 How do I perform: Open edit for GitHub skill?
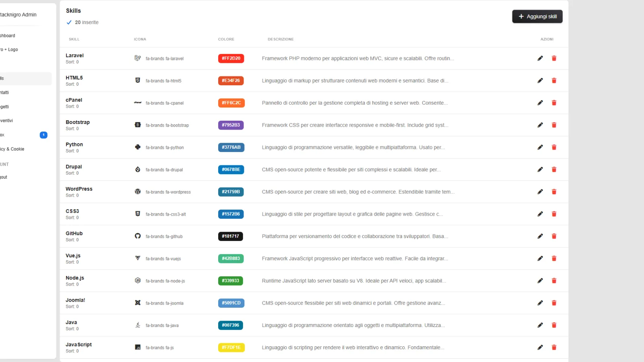coord(540,236)
